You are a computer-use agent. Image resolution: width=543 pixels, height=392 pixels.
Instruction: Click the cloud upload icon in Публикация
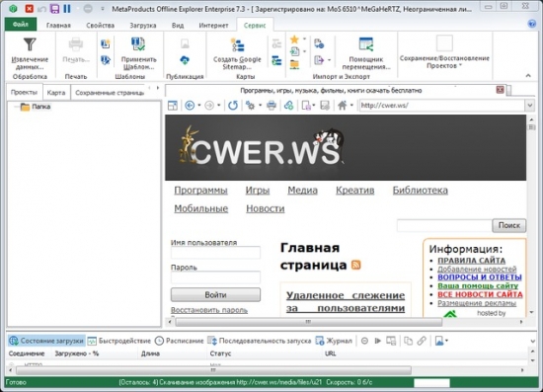pyautogui.click(x=185, y=60)
